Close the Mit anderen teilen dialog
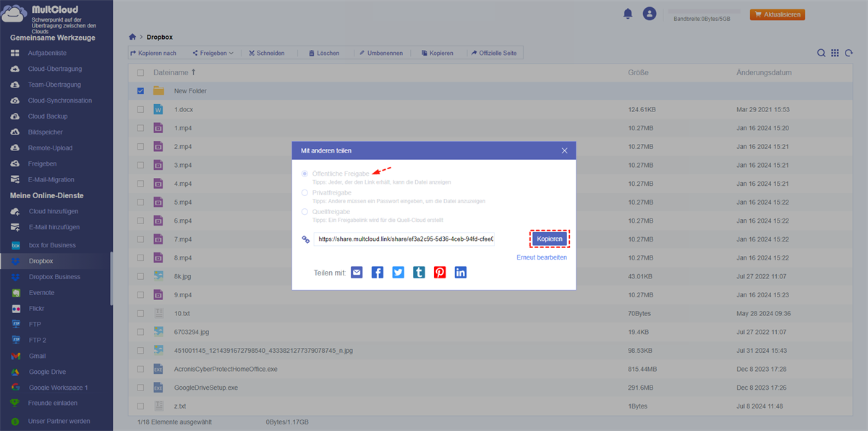 [x=565, y=150]
